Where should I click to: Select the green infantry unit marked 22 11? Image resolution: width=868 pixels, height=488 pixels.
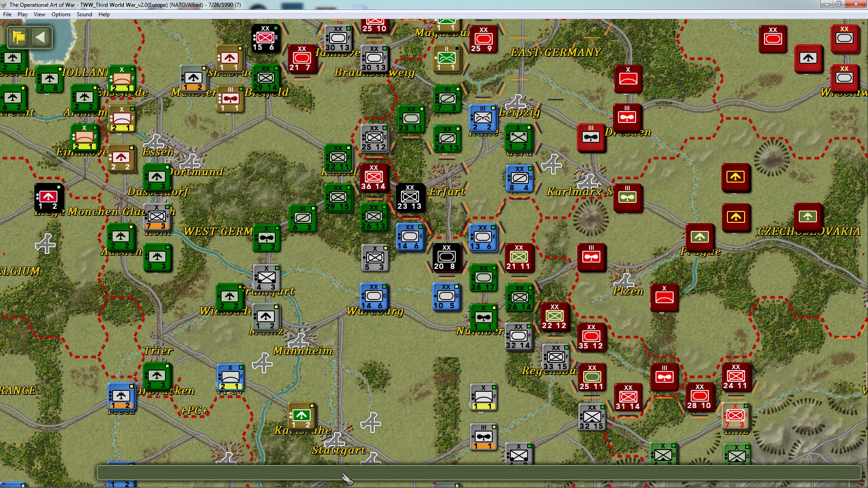point(338,158)
